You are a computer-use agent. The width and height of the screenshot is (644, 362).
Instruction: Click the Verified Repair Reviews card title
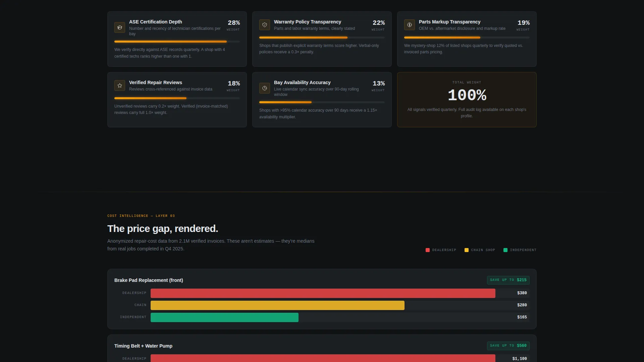point(156,82)
